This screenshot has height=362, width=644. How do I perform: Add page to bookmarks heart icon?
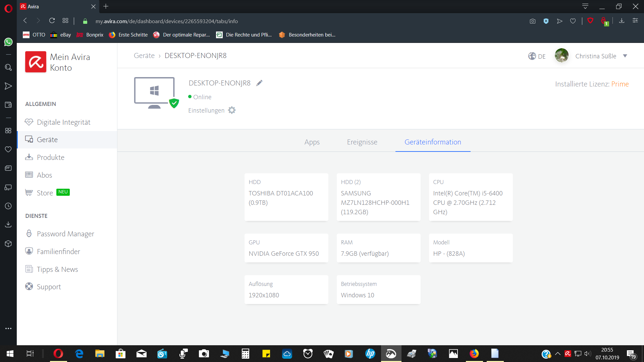(x=573, y=21)
